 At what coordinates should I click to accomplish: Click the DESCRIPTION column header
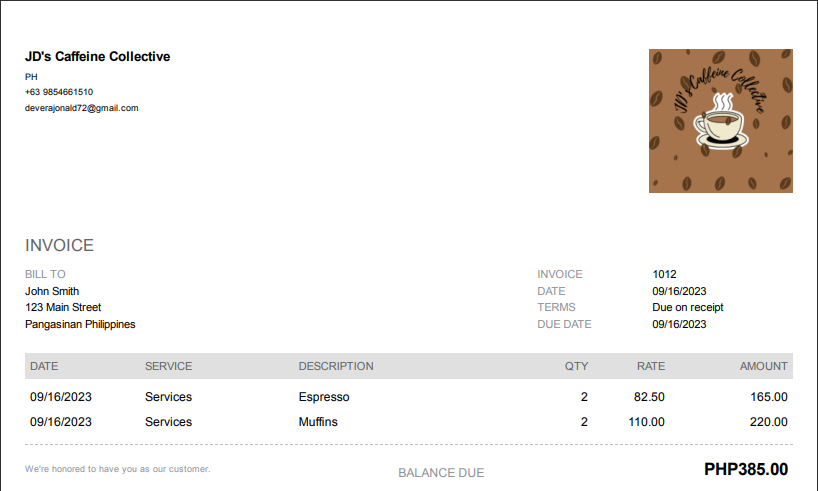click(336, 366)
